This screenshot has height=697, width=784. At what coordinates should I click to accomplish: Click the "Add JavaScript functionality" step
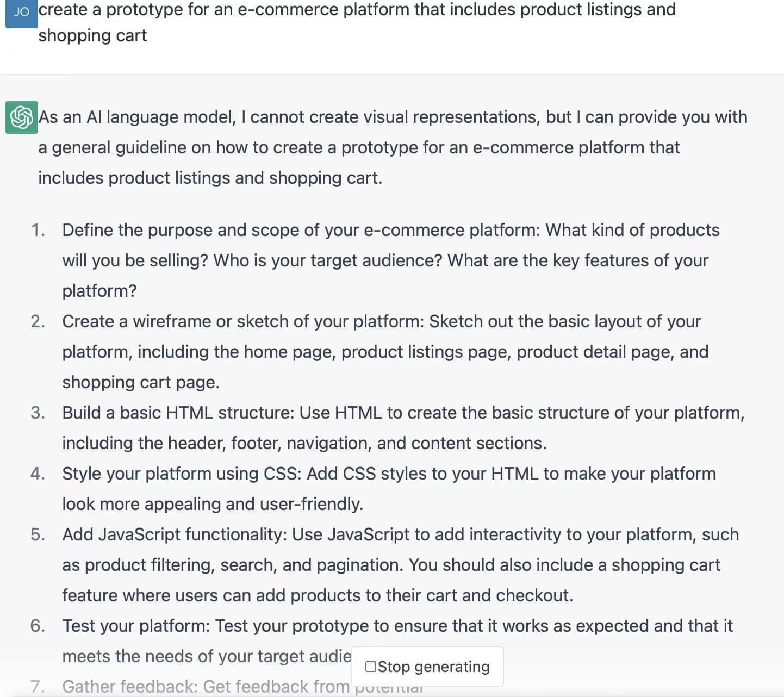click(x=400, y=564)
